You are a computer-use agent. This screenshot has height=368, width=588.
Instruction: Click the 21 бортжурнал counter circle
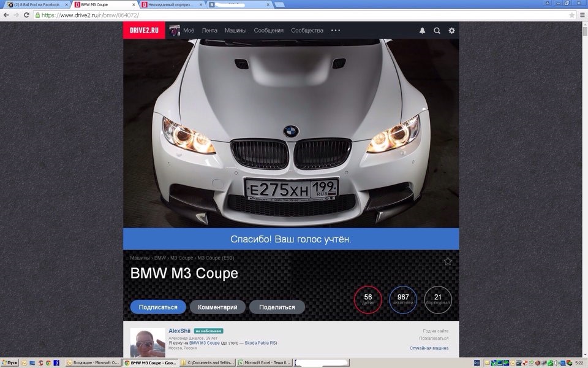[437, 300]
